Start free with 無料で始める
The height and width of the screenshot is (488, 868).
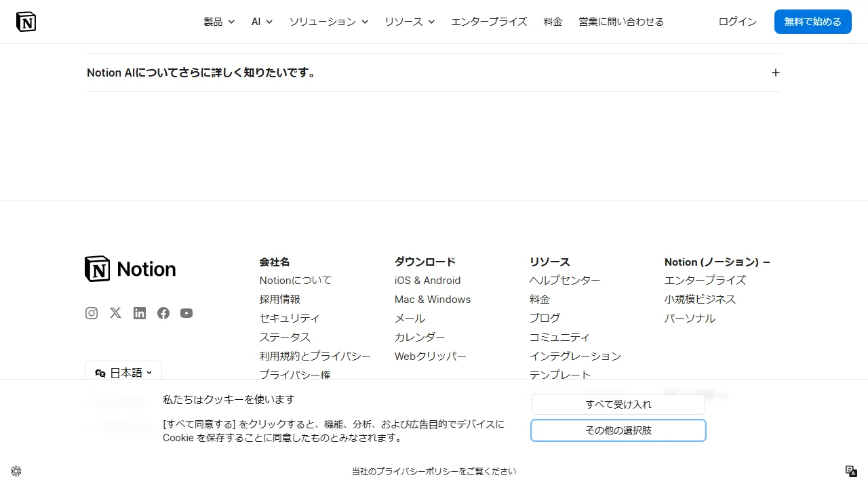click(x=812, y=21)
